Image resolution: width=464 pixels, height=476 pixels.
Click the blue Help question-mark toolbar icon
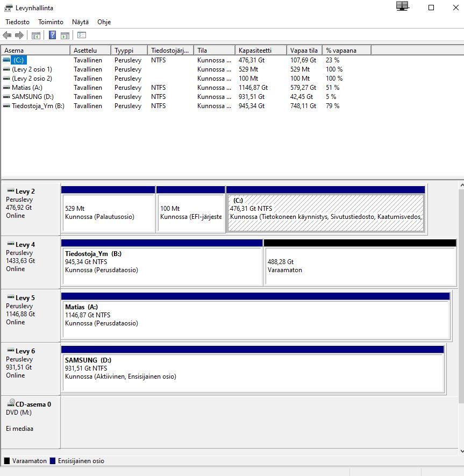click(x=52, y=35)
